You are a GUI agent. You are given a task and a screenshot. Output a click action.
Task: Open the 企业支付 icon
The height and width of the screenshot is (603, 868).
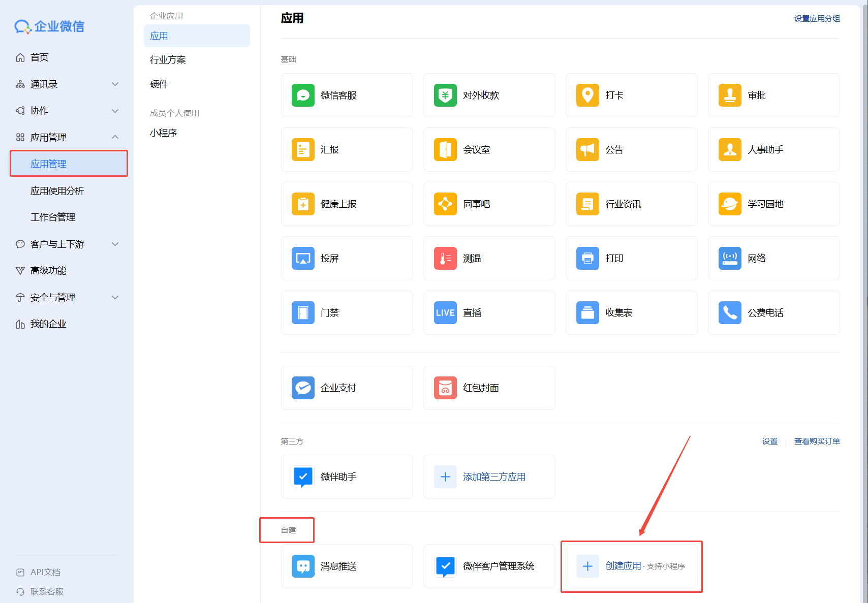click(x=303, y=388)
